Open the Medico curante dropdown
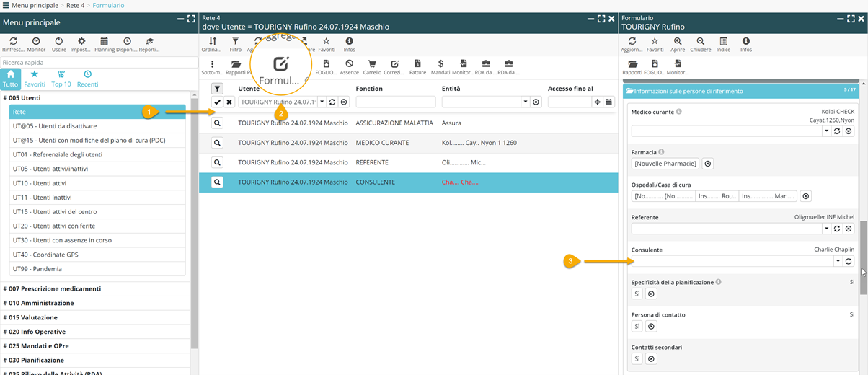The image size is (868, 375). (826, 131)
